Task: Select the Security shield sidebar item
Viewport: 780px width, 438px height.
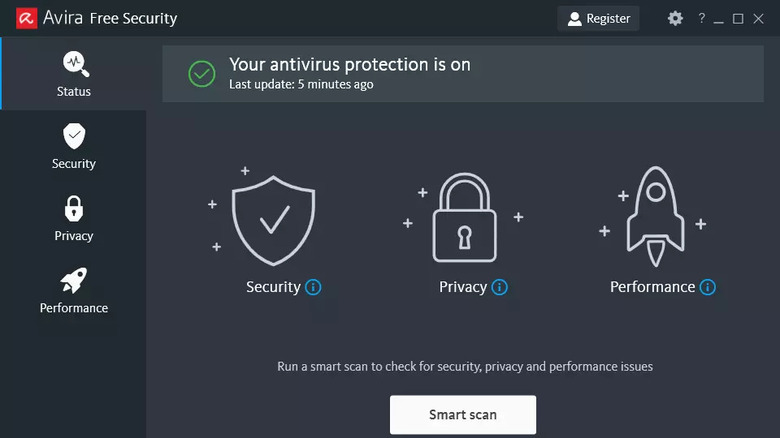Action: click(x=74, y=146)
